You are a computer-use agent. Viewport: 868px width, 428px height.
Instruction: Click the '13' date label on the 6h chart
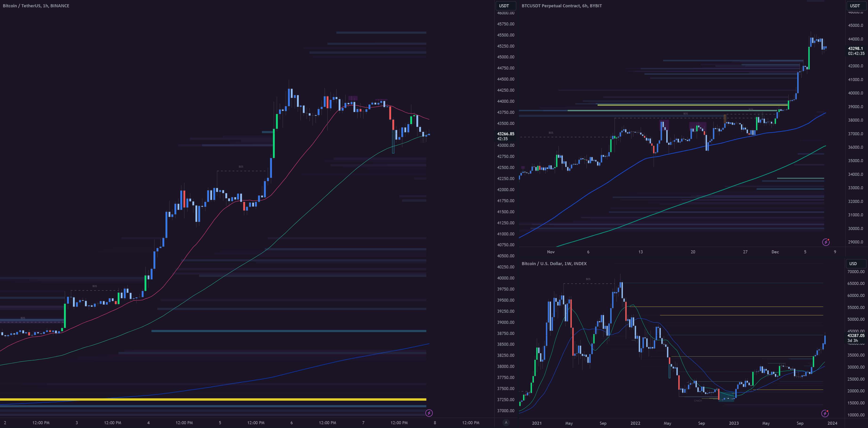(640, 252)
